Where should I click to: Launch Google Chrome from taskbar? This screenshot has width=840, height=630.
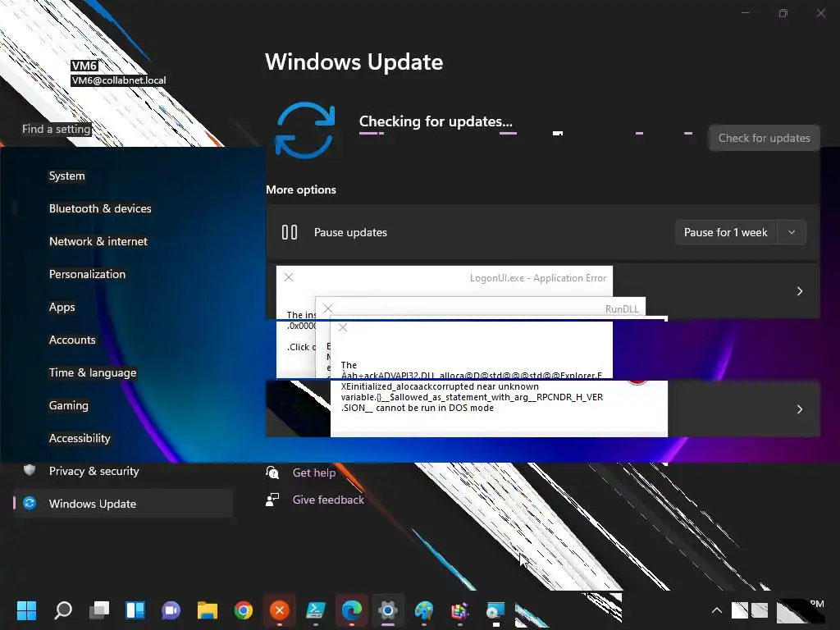[243, 609]
